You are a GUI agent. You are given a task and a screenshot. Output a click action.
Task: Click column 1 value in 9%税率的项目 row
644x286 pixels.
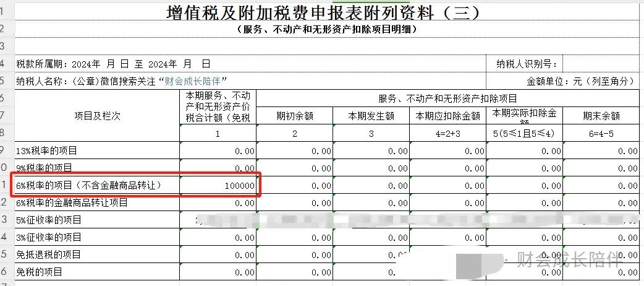click(x=218, y=168)
